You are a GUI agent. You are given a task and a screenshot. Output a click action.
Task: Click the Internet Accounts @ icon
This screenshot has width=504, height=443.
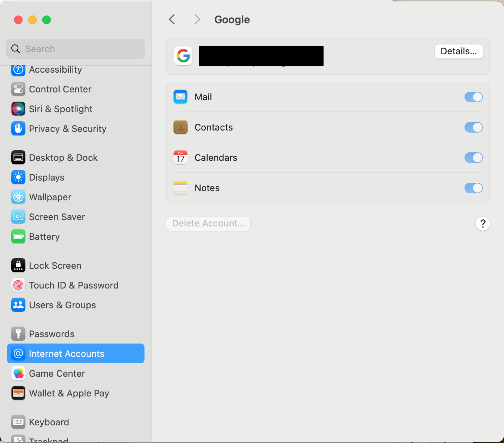(18, 353)
